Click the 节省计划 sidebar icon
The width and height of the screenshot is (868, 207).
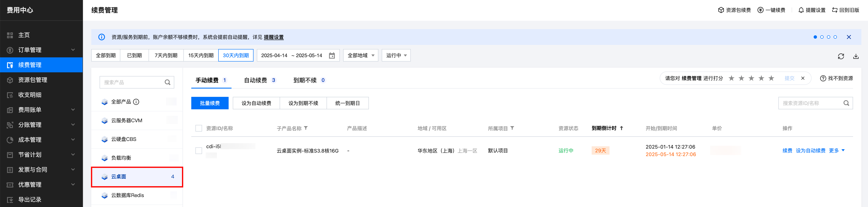coord(10,155)
